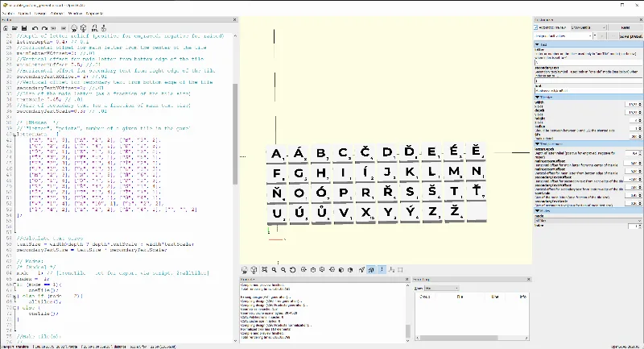Toggle the Automatic Preview checkbox in Customizer
This screenshot has height=349, width=644.
[536, 27]
